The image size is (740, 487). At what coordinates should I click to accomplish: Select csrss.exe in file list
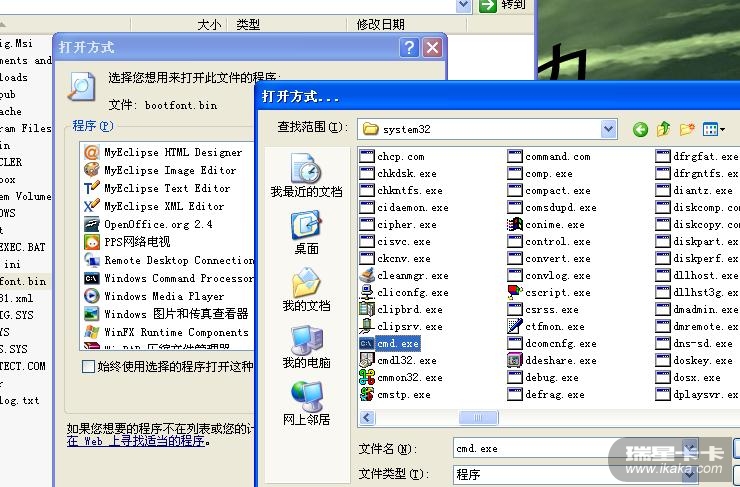pos(543,309)
